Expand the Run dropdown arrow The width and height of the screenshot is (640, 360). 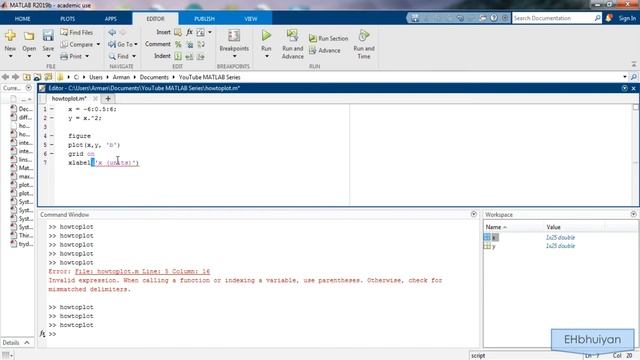point(267,56)
